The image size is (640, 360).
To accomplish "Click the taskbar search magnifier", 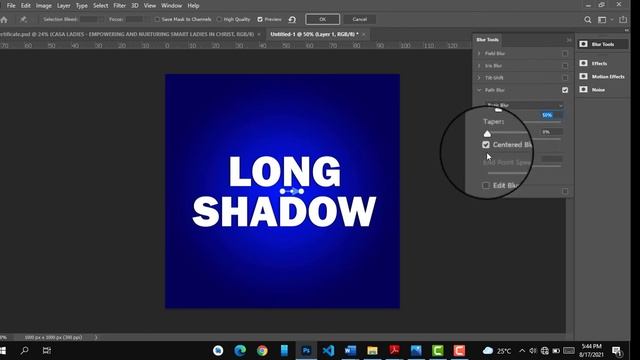I will [x=24, y=350].
